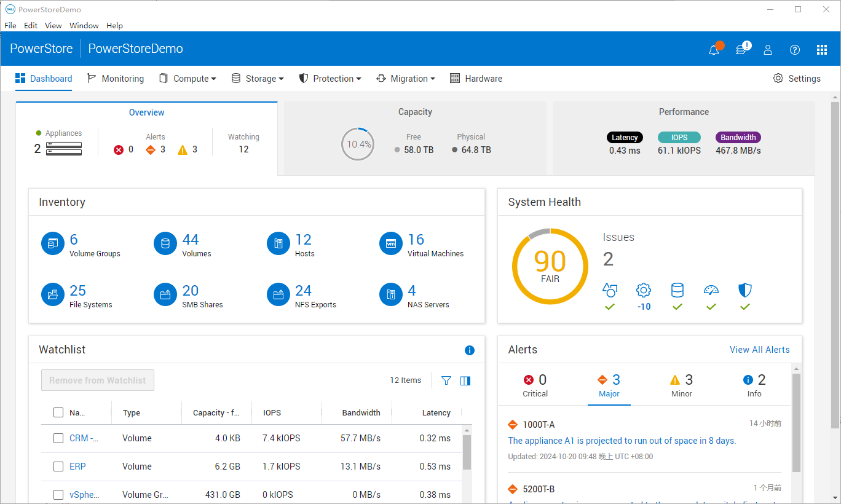
Task: Click the Alerts panel vertical scrollbar
Action: point(797,423)
